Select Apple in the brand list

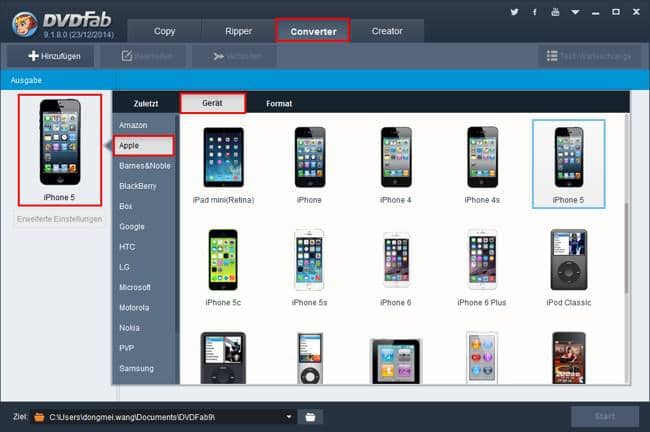[x=144, y=146]
